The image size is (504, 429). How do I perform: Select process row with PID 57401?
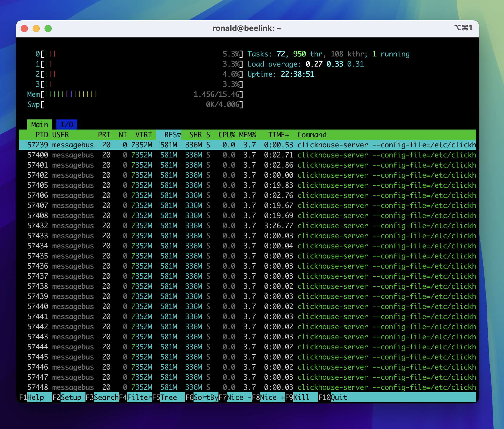[x=248, y=165]
